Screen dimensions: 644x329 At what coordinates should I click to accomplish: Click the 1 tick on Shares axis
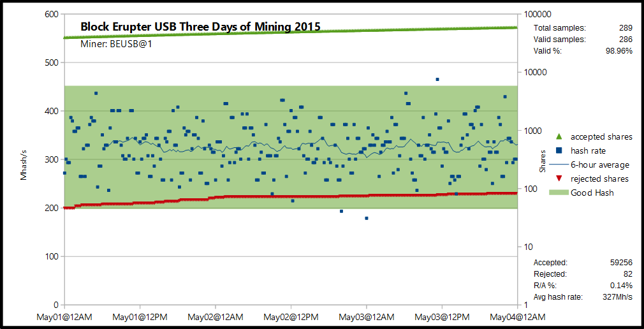pyautogui.click(x=526, y=305)
